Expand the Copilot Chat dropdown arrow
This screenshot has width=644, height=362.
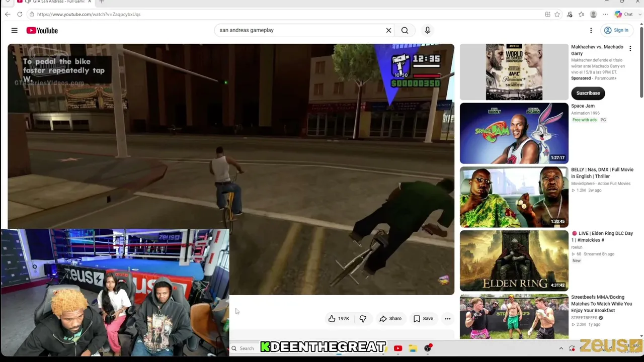click(x=640, y=14)
